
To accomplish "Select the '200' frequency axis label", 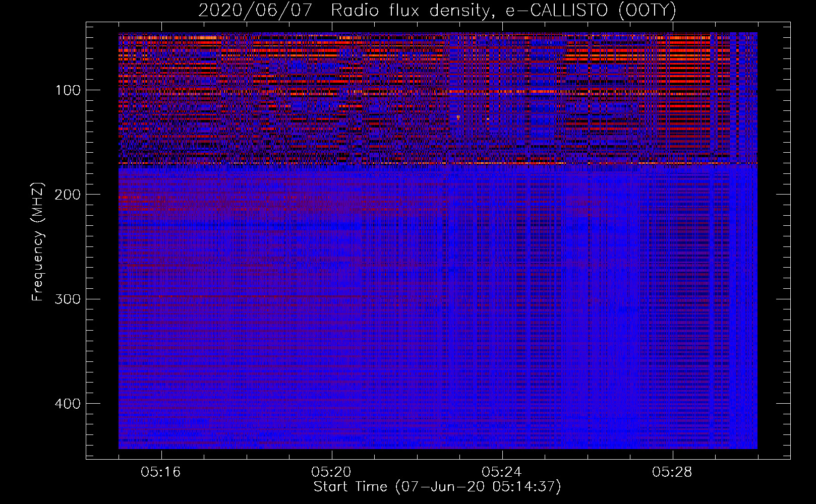I will (68, 195).
